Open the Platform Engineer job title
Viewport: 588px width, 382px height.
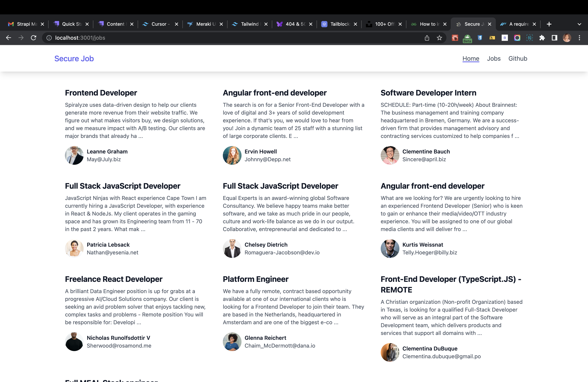(255, 279)
